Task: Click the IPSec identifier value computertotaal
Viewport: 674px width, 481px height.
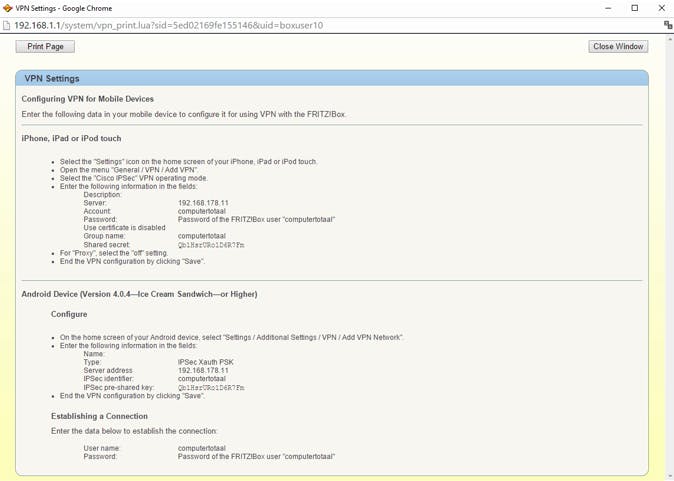Action: coord(202,379)
